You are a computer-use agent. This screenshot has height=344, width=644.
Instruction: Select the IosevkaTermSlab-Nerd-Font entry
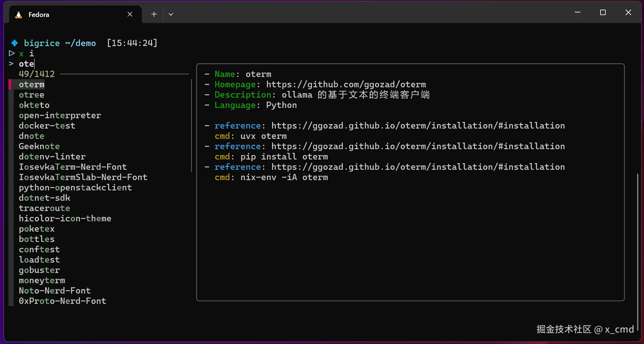point(83,177)
